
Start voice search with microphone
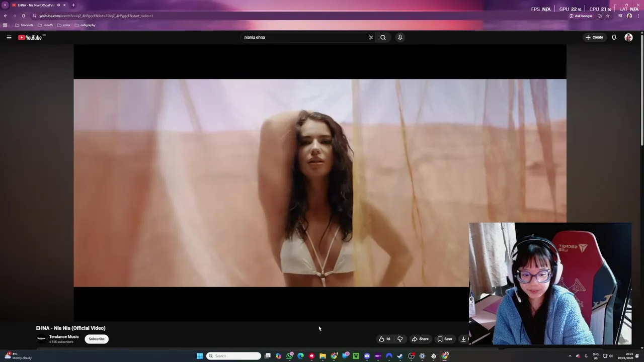[400, 37]
